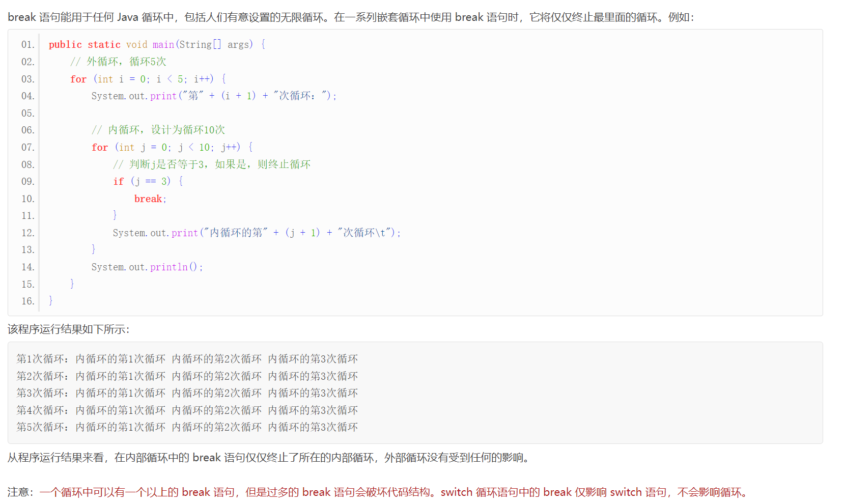Click the outer for loop 'i < 5' line
The image size is (844, 504).
[x=148, y=79]
